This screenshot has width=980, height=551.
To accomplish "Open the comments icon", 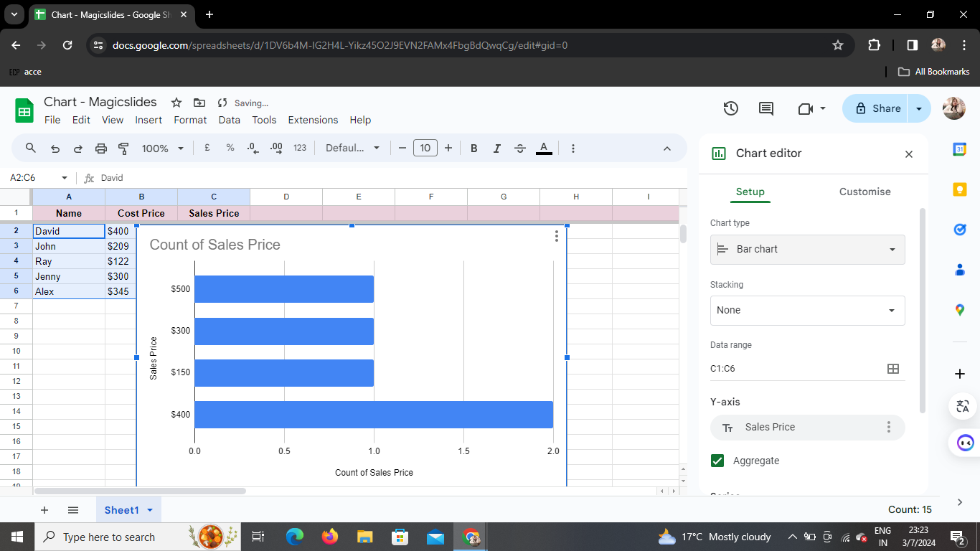I will [766, 108].
